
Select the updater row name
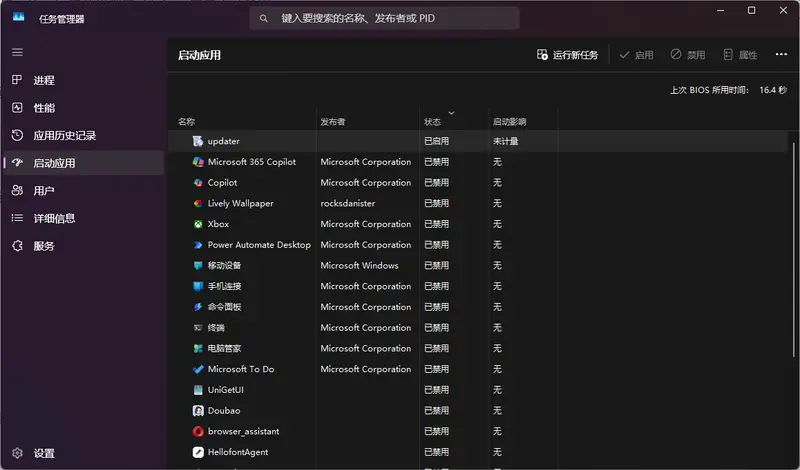223,141
